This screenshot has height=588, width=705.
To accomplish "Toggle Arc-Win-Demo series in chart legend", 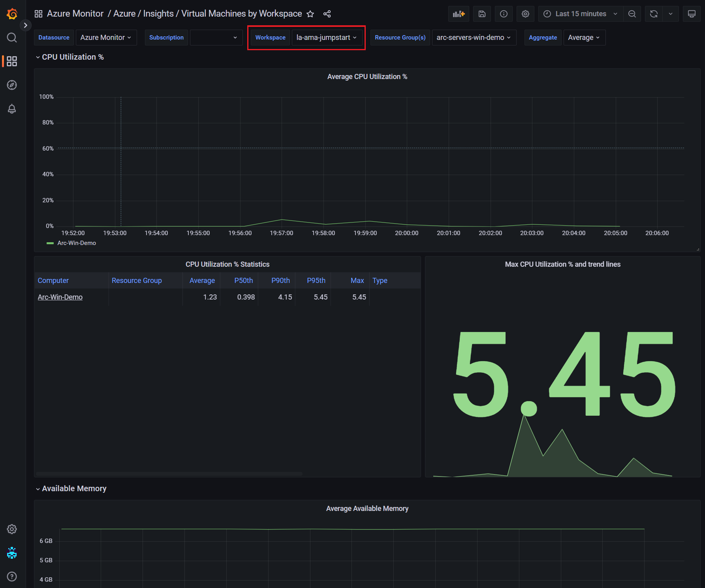I will tap(77, 243).
